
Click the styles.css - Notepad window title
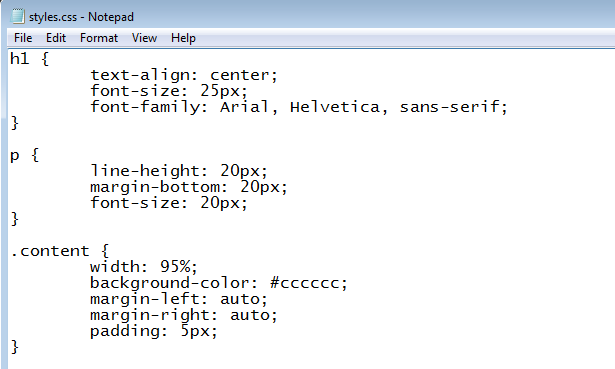tap(81, 17)
